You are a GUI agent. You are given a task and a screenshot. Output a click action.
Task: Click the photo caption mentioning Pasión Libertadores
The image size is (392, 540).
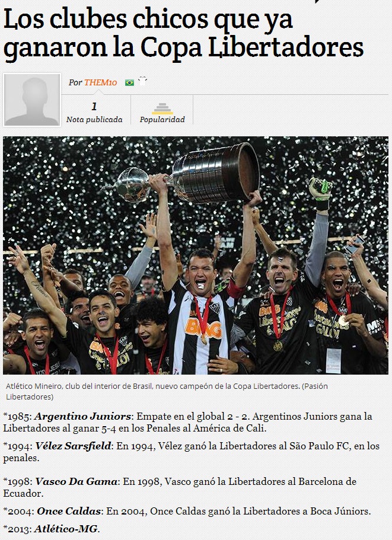[167, 391]
